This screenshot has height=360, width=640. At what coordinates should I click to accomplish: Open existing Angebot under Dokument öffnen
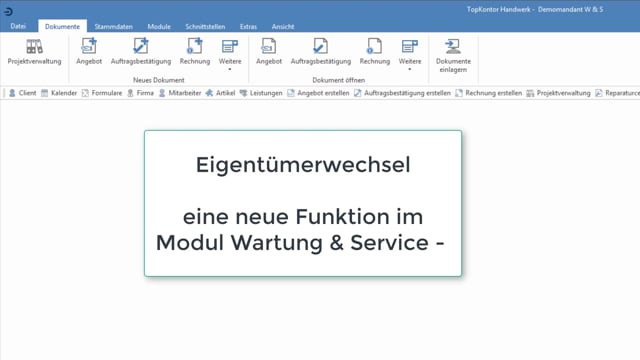click(x=269, y=52)
